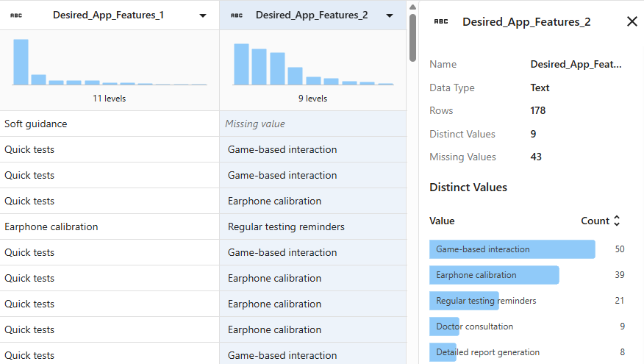644x364 pixels.
Task: Select Game-based interaction distinct value bar
Action: (x=512, y=249)
